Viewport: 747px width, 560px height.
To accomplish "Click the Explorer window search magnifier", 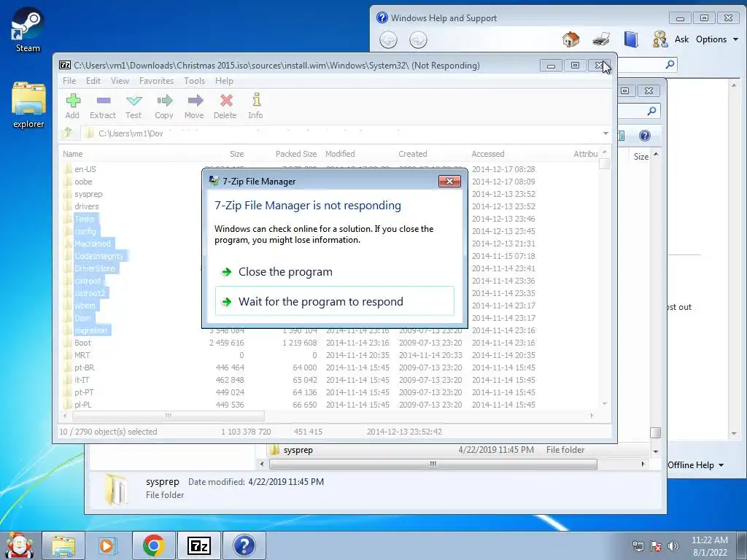I will (x=651, y=111).
